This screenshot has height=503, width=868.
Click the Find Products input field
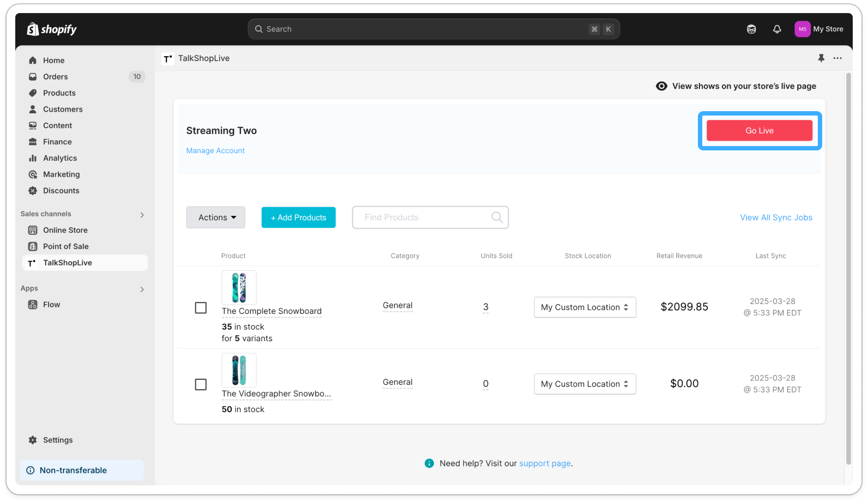pos(430,217)
